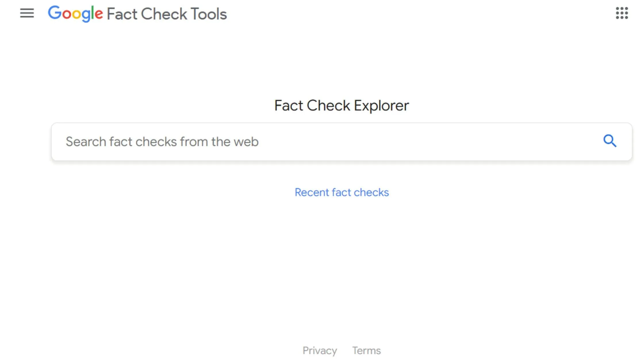644x362 pixels.
Task: Click the blue search magnifier icon
Action: click(x=609, y=141)
